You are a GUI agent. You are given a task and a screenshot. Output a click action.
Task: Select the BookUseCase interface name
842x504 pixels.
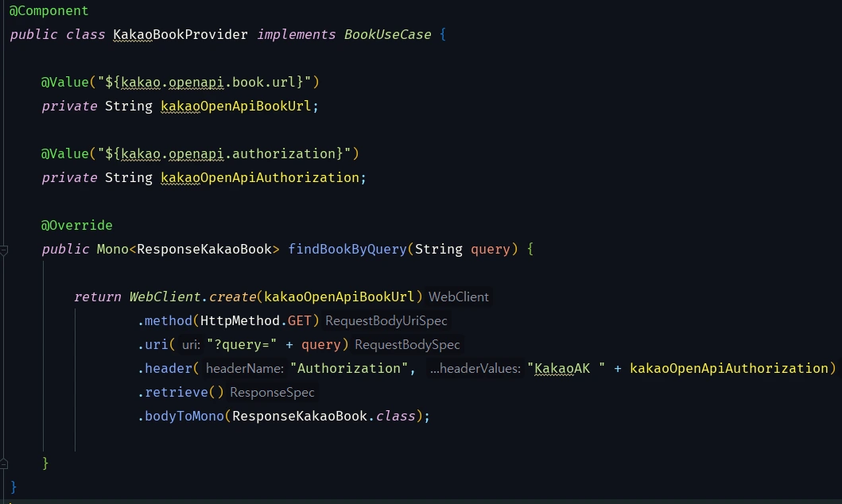(387, 34)
